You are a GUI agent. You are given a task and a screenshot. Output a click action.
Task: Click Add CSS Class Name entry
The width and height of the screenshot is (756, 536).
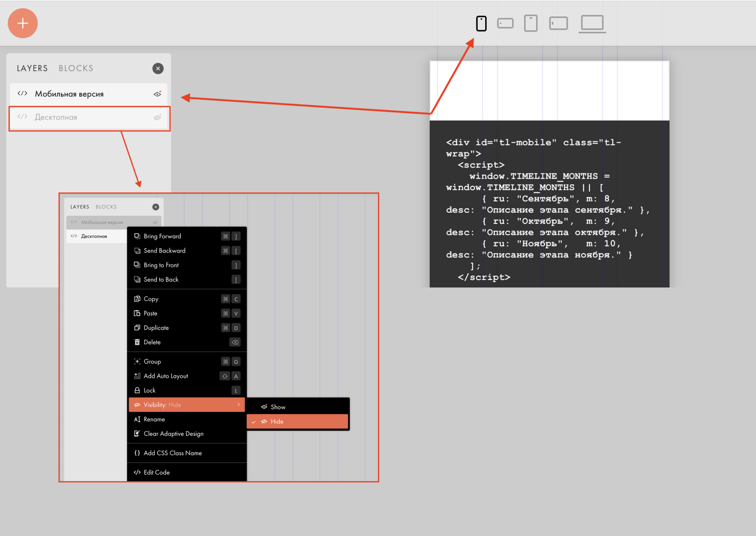pos(187,453)
